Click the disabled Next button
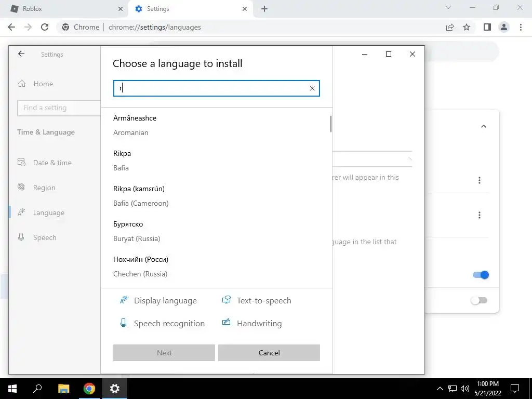 click(164, 353)
